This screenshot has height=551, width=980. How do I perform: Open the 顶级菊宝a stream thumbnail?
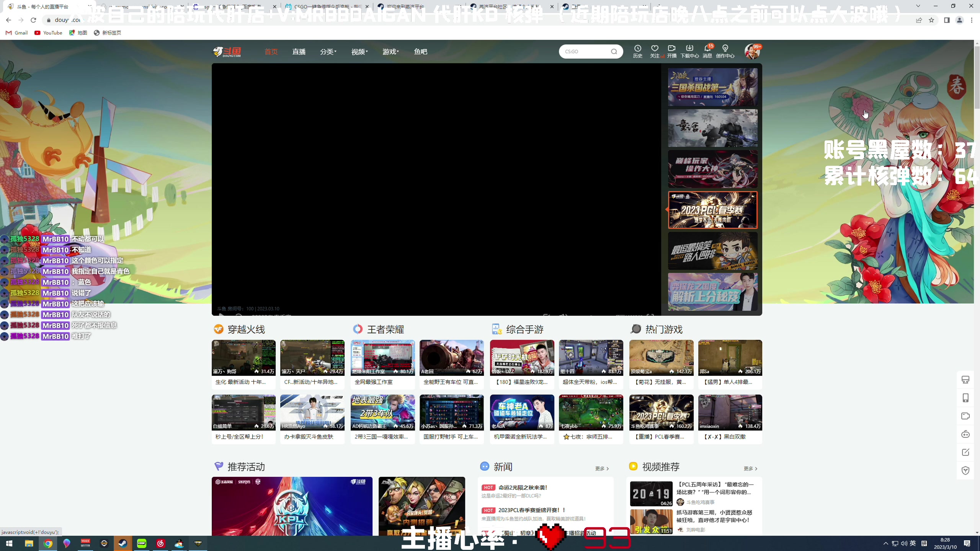click(661, 358)
